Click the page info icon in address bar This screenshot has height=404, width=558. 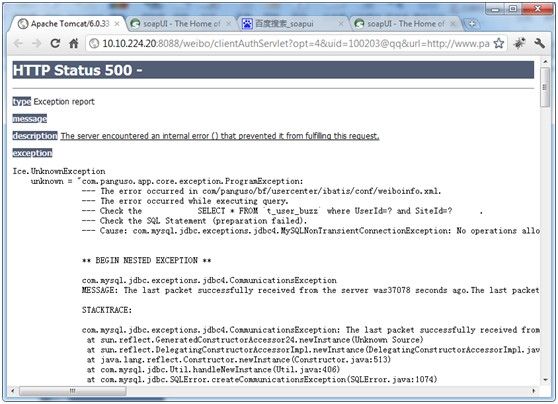[94, 43]
